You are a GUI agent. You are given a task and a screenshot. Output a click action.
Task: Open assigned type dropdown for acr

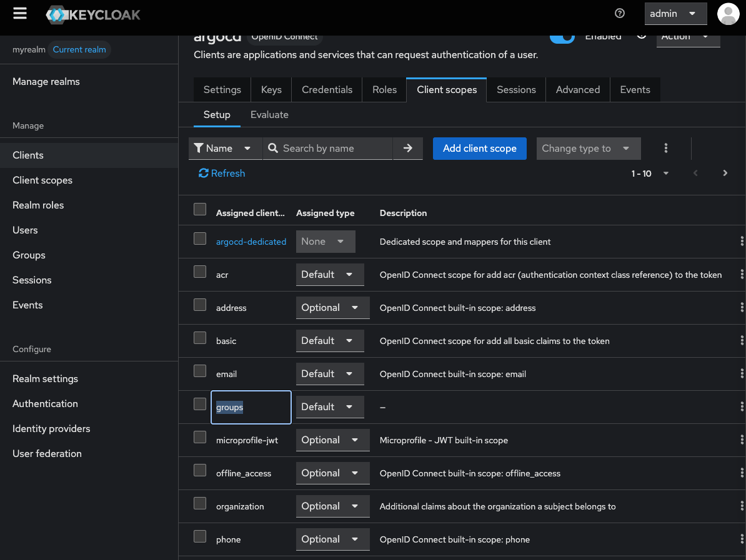tap(330, 274)
